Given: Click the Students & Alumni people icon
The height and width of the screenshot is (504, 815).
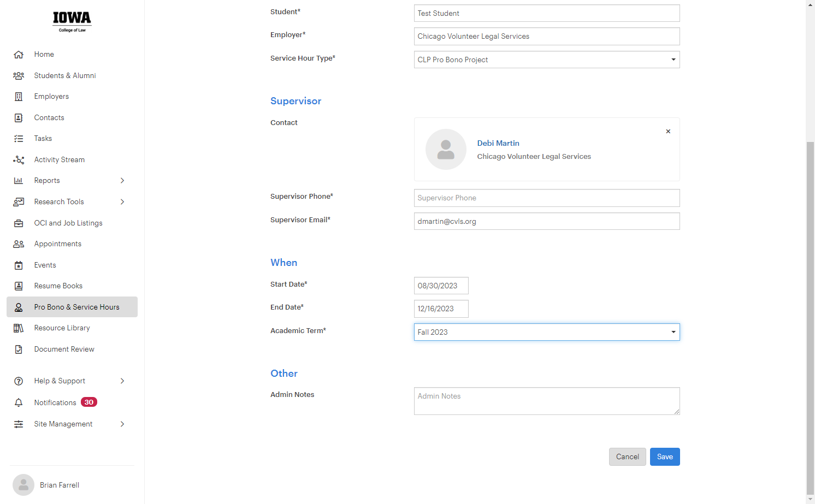Looking at the screenshot, I should pyautogui.click(x=19, y=76).
